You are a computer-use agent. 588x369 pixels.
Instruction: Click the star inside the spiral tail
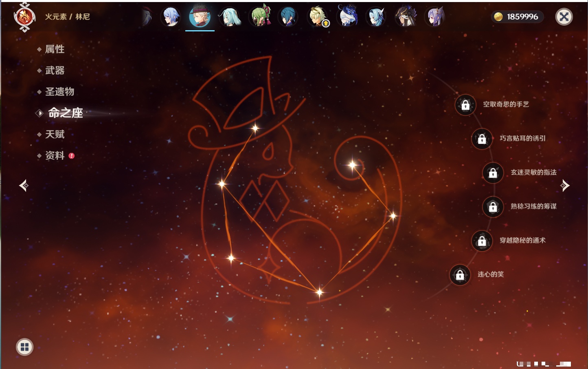[353, 165]
